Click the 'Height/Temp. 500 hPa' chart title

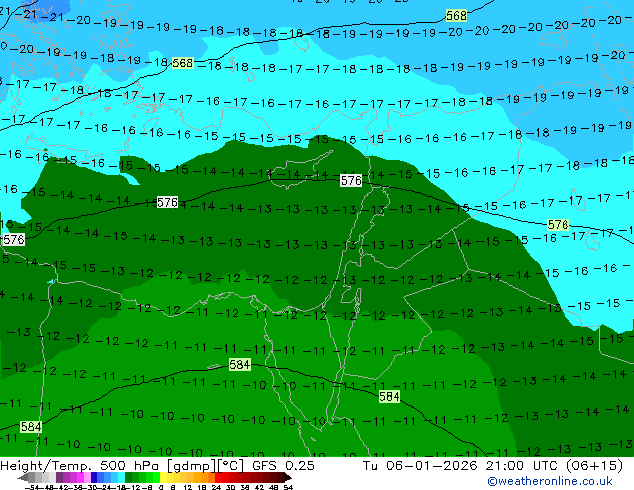click(x=79, y=466)
